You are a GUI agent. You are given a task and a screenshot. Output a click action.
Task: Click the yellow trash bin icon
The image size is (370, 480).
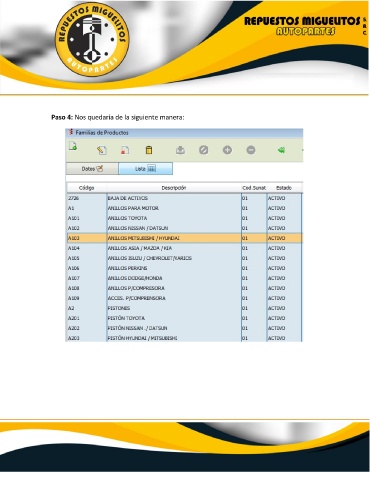coord(149,150)
